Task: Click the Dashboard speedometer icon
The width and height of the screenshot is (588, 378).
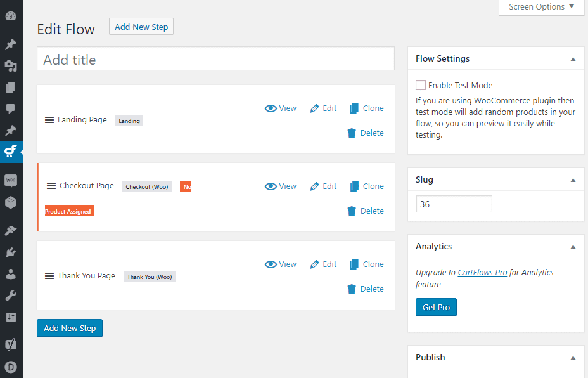Action: tap(11, 15)
